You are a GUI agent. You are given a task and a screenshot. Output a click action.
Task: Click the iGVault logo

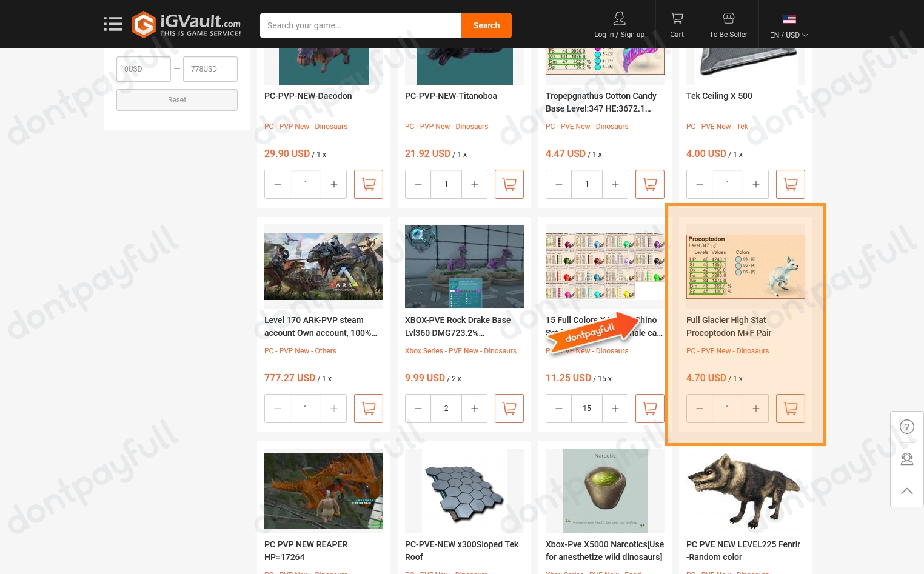click(186, 25)
